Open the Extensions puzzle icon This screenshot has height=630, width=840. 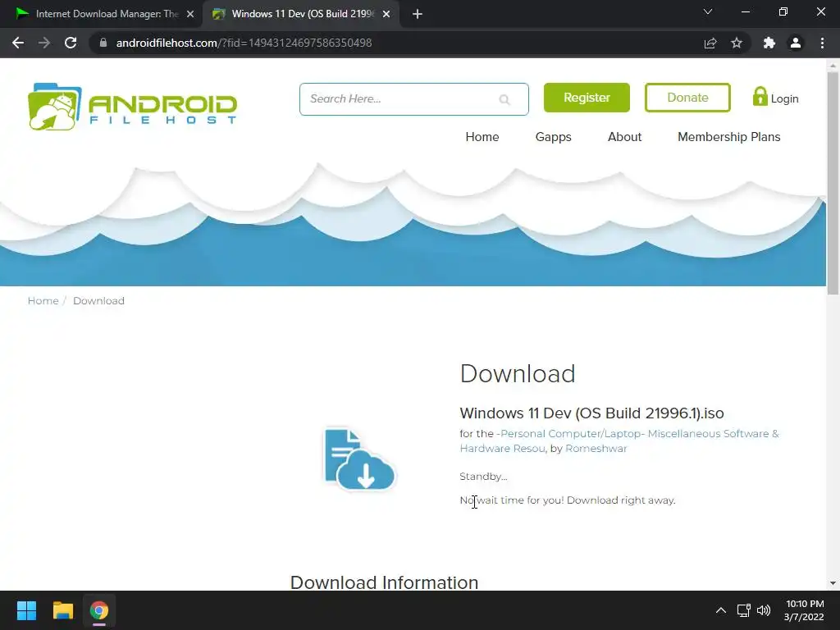point(769,43)
